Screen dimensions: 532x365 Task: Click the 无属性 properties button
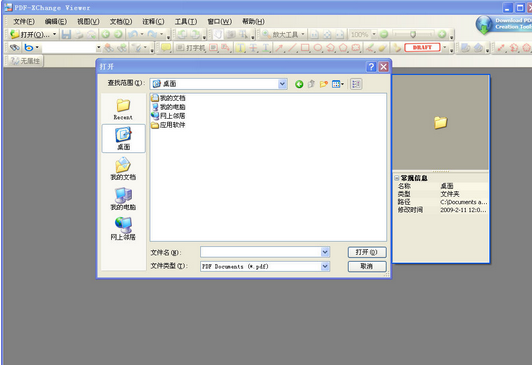point(25,61)
